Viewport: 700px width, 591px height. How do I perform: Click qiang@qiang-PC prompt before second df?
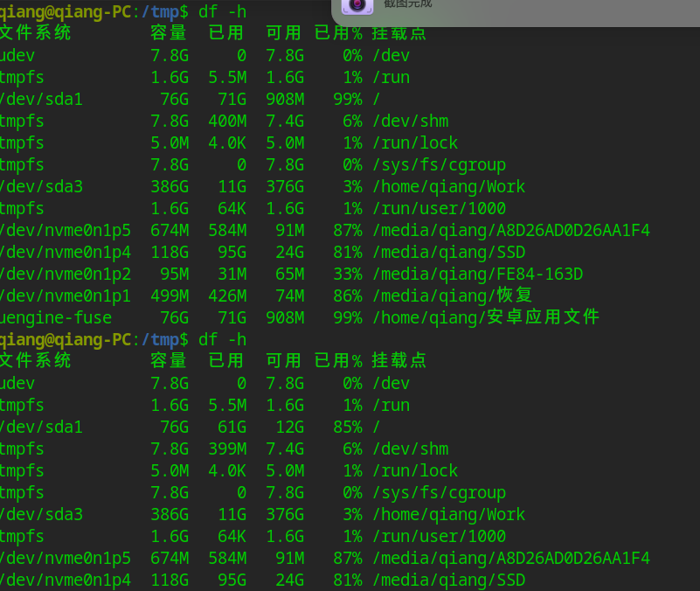(66, 339)
